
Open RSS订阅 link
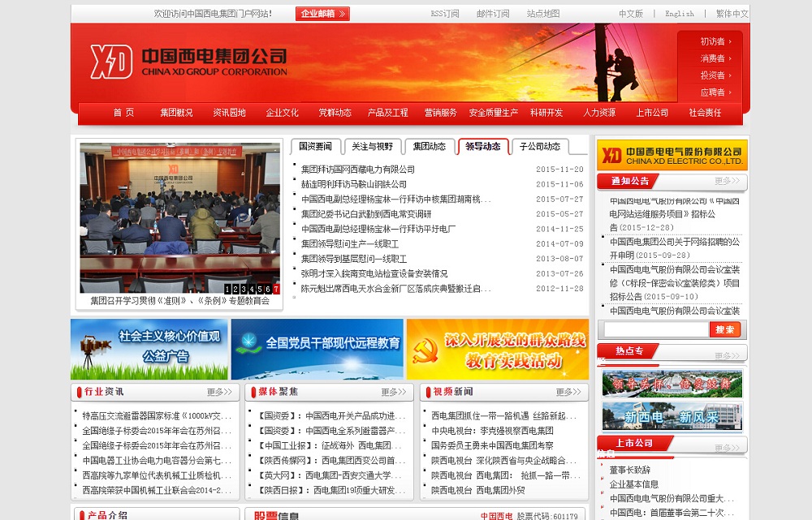click(x=445, y=14)
